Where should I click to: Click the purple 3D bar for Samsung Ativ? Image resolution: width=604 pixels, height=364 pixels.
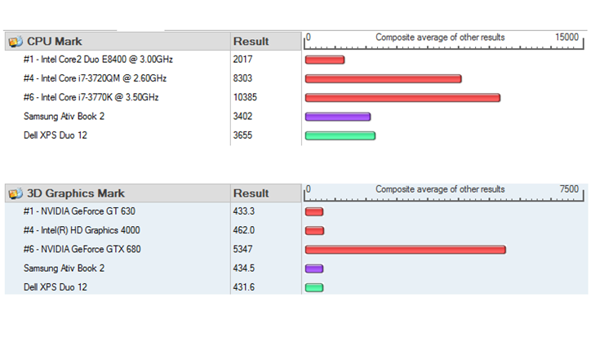coord(314,269)
